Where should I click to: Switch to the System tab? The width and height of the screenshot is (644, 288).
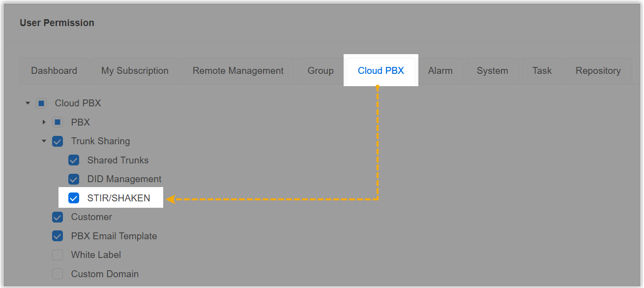coord(492,71)
